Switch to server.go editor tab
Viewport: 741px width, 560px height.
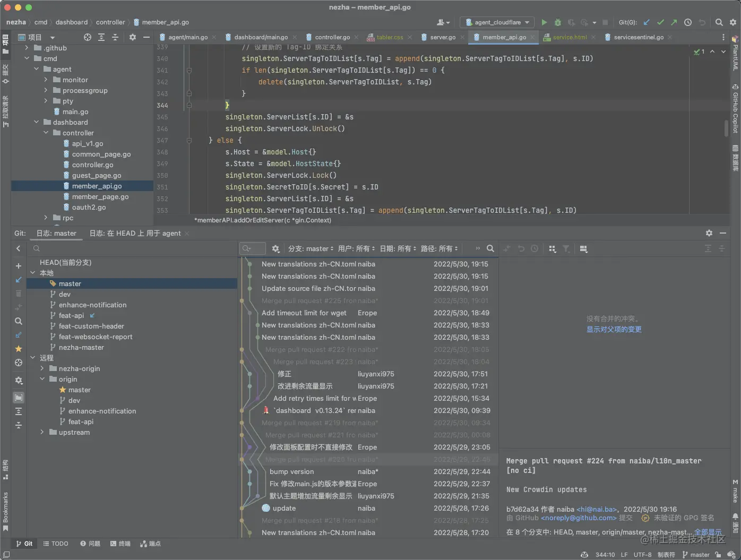tap(443, 37)
